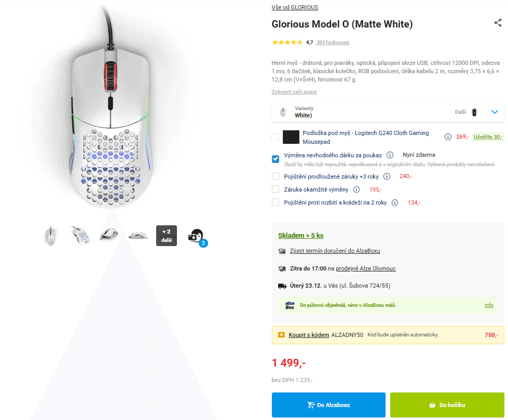This screenshot has width=508, height=420.
Task: Open the 283 hodnocení reviews link
Action: (333, 42)
